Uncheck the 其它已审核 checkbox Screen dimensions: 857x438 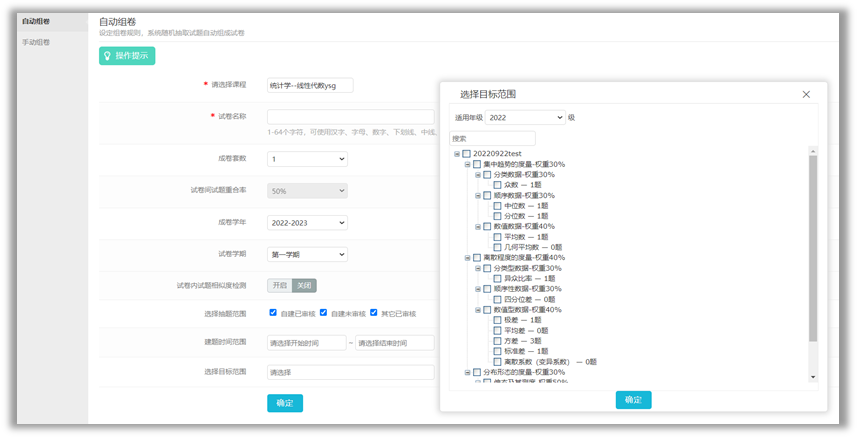[374, 313]
